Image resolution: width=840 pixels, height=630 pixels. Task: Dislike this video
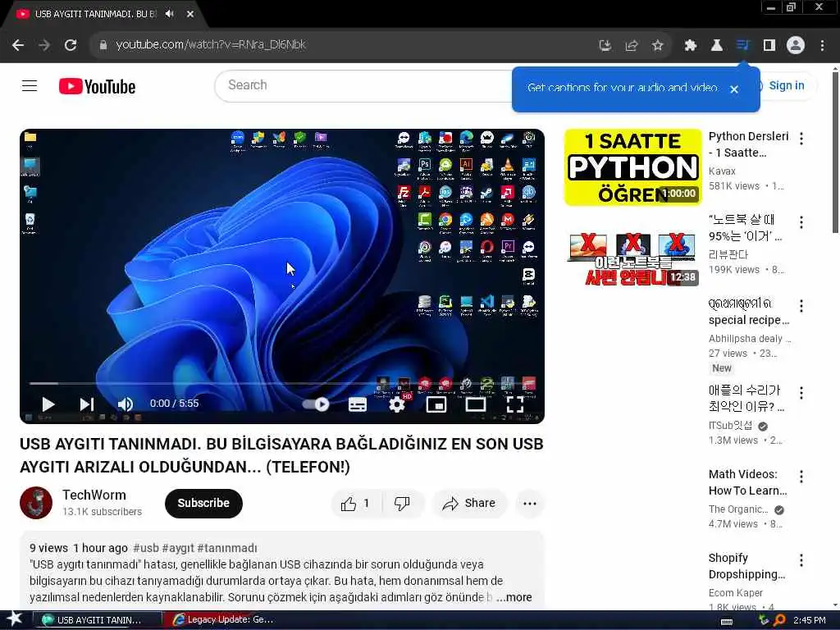coord(402,503)
